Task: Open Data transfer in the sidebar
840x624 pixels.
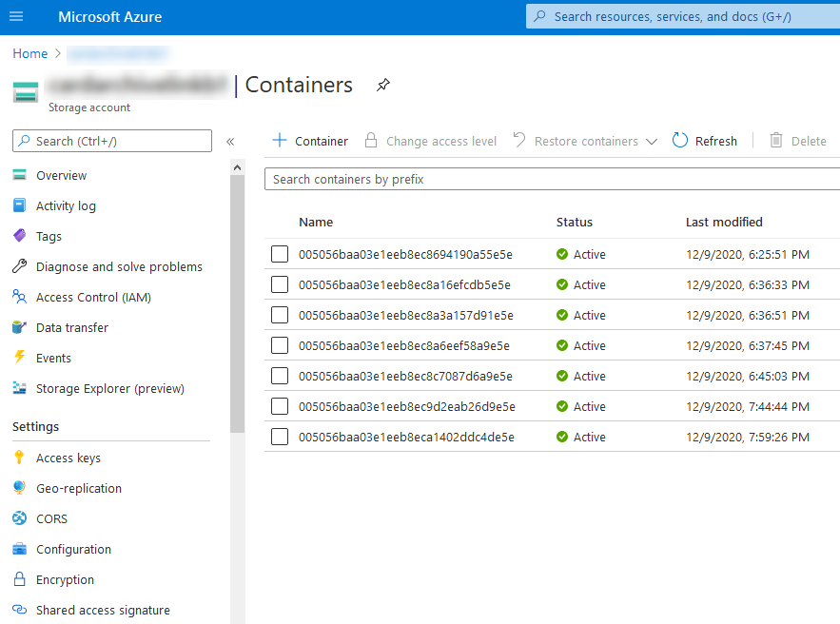Action: [71, 328]
